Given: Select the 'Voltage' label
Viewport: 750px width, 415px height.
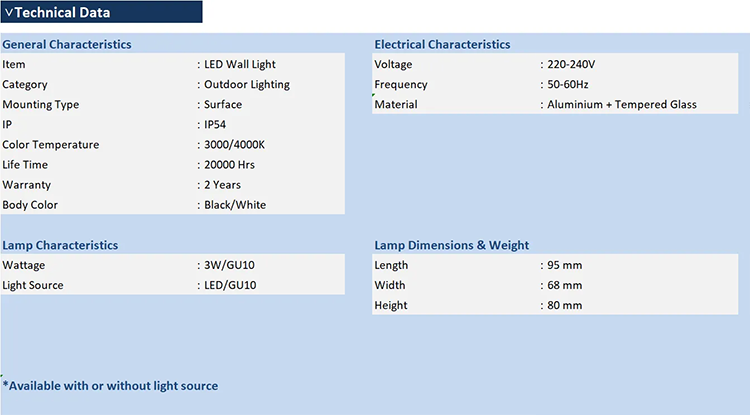Looking at the screenshot, I should point(393,65).
